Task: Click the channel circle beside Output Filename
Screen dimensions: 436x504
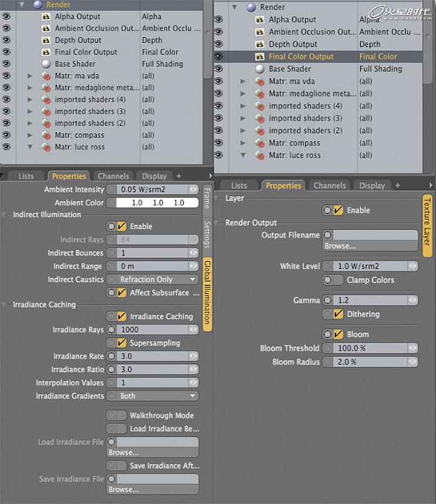Action: [x=328, y=235]
